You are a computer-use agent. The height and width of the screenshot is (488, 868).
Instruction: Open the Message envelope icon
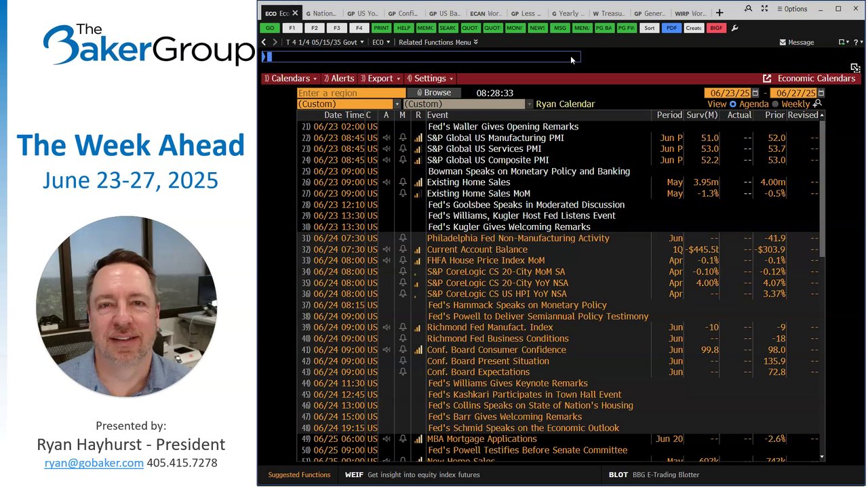783,42
